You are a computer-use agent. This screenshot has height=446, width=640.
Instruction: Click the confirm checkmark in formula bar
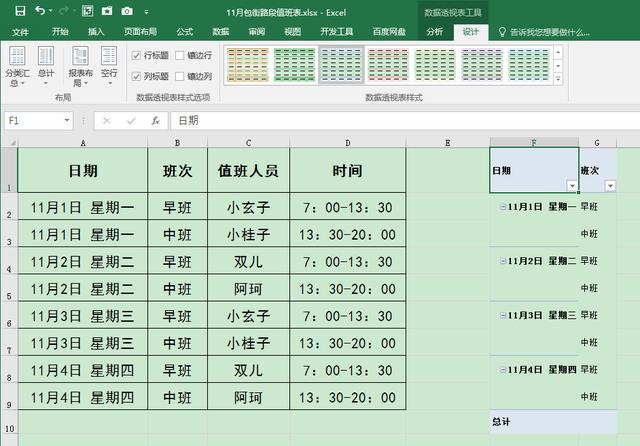click(131, 121)
